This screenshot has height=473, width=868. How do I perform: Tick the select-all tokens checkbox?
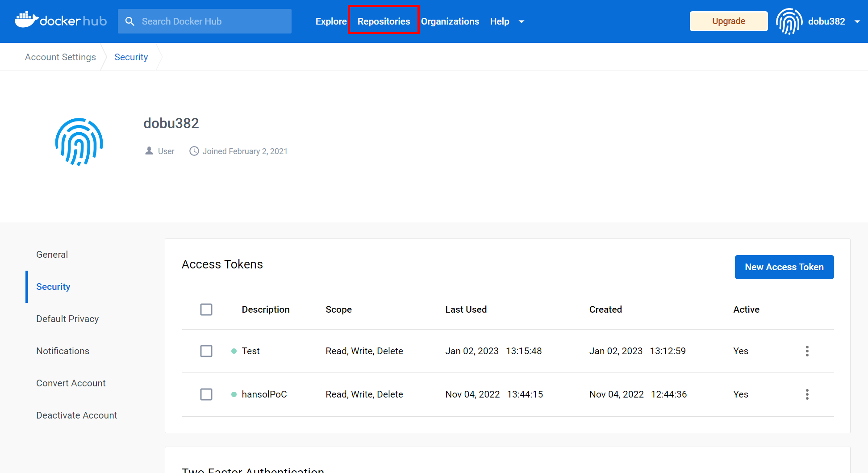click(206, 310)
